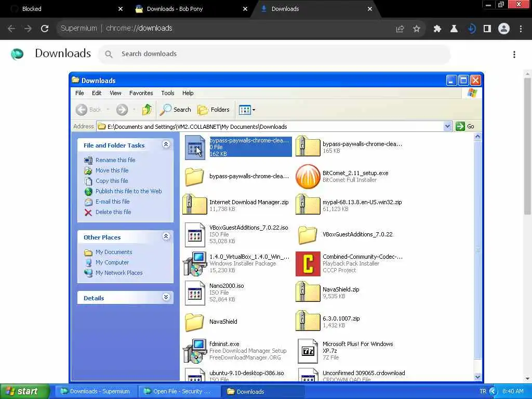Viewport: 532px width, 399px height.
Task: Select mypal-68.13.8.en-US.win32.zip icon
Action: 308,204
